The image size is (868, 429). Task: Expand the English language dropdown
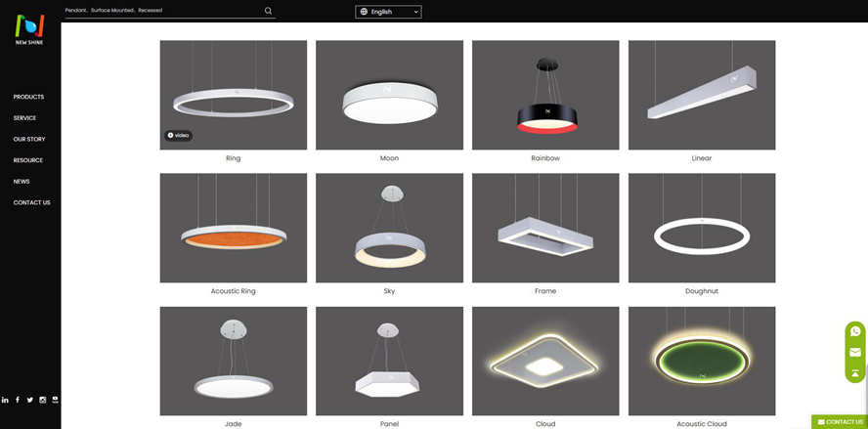point(388,12)
